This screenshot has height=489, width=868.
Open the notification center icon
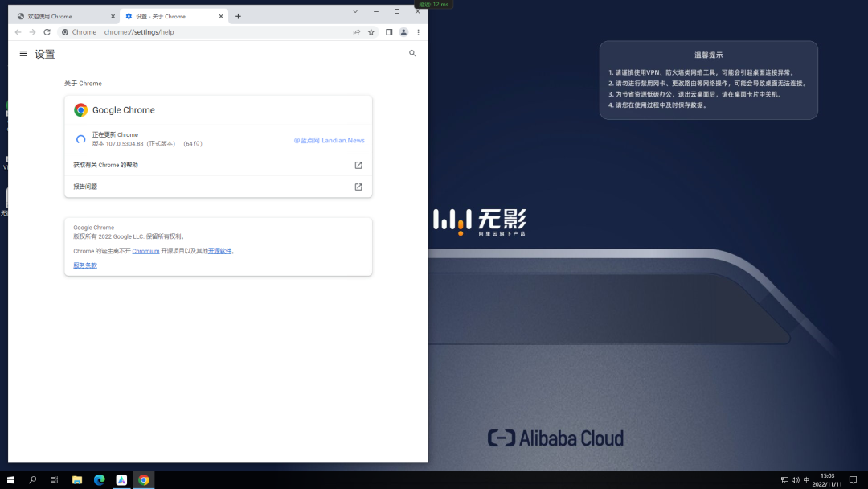tap(853, 480)
